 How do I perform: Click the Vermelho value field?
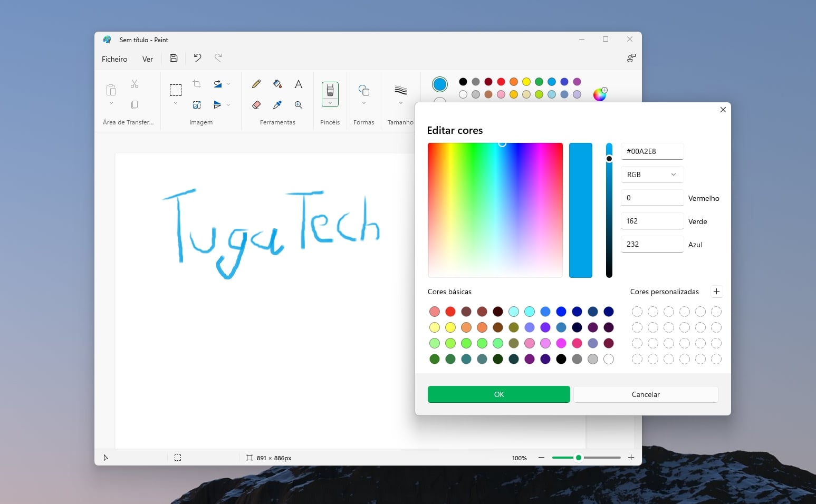(652, 198)
